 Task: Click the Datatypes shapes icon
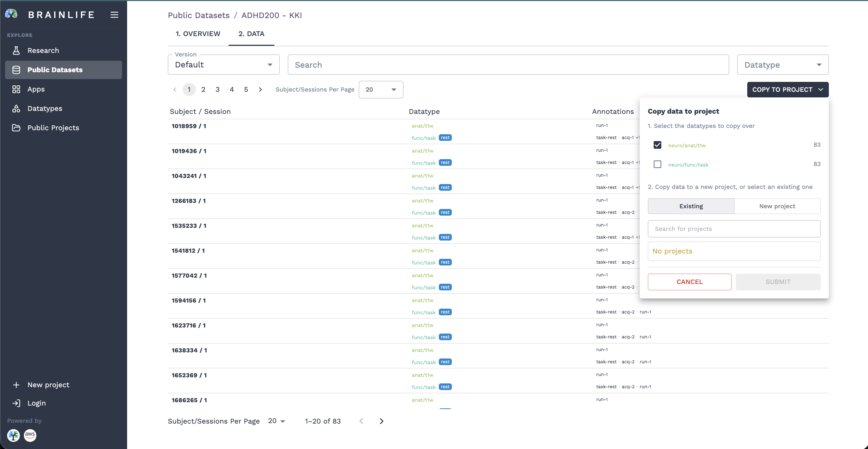click(x=16, y=109)
